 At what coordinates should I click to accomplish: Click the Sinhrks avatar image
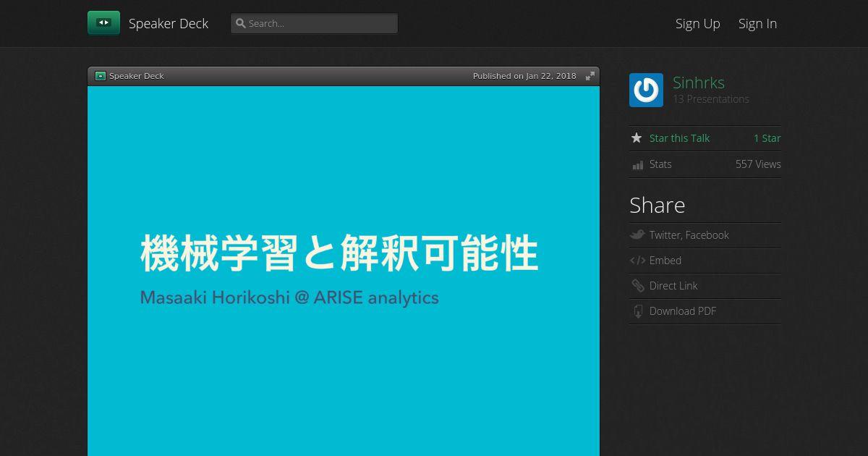[646, 90]
